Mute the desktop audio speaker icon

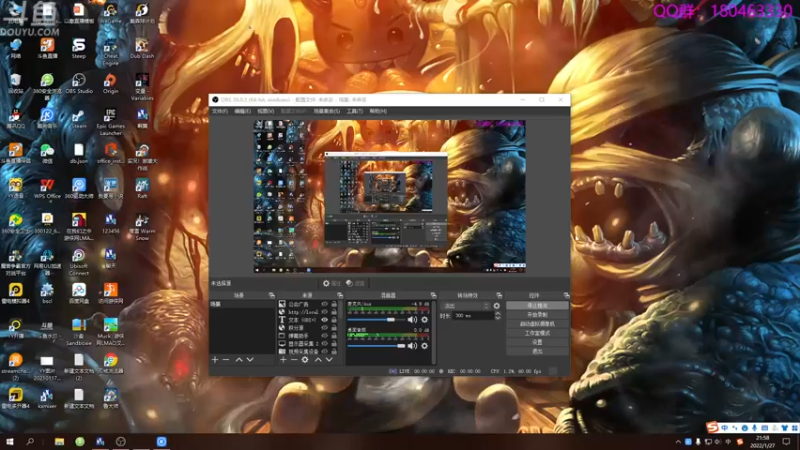[412, 345]
